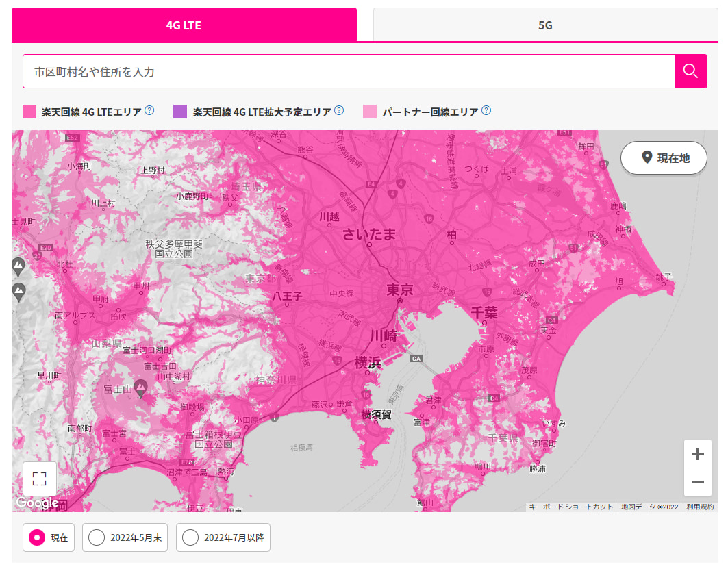Click the 小田原 city label
The width and height of the screenshot is (728, 571).
pyautogui.click(x=246, y=420)
